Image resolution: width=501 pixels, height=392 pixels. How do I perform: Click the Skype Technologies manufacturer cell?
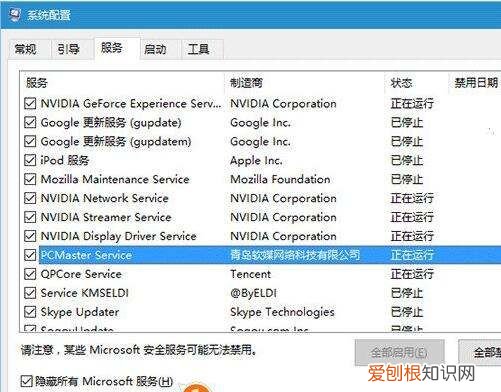tap(282, 312)
